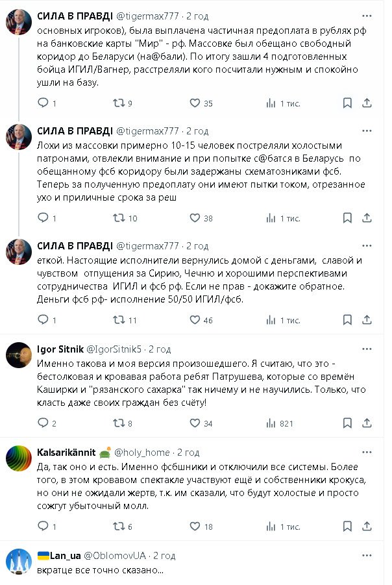Bookmark the Igor Sitnik reply
The height and width of the screenshot is (585, 392).
click(348, 423)
